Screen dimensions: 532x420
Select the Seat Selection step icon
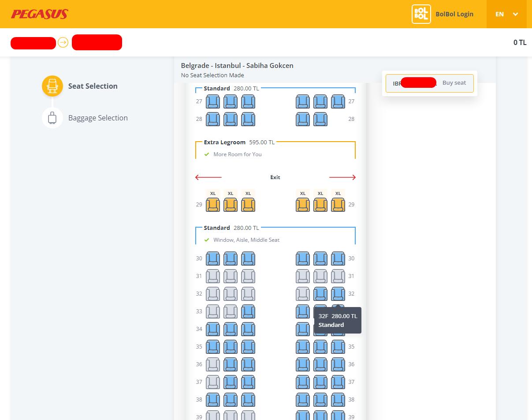pyautogui.click(x=52, y=86)
